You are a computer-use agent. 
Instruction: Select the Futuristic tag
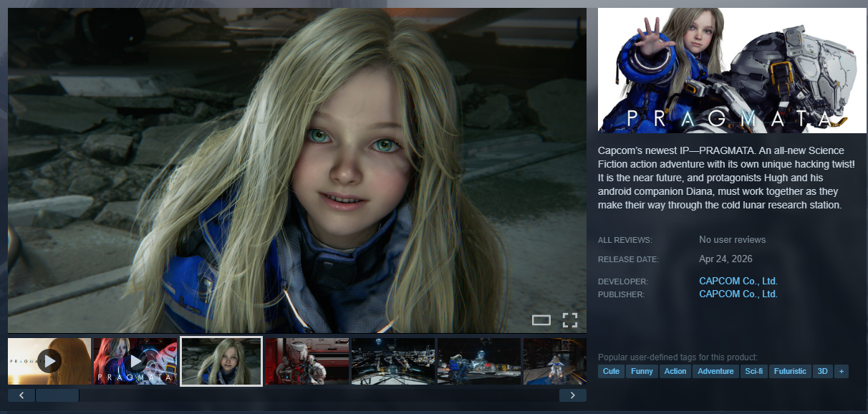point(791,371)
